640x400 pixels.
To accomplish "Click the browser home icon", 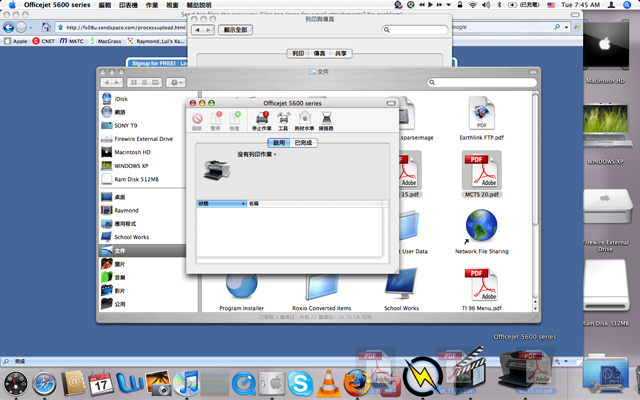I will click(46, 27).
